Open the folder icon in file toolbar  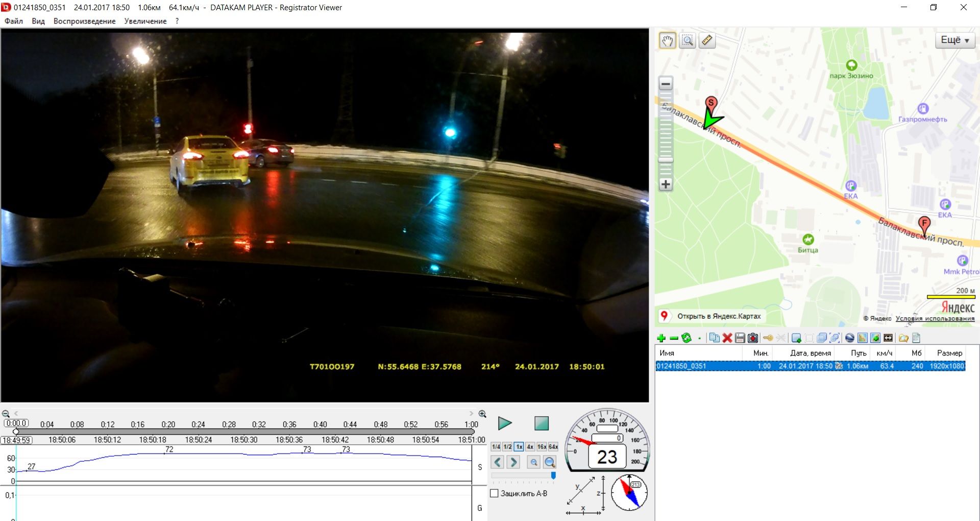[903, 338]
